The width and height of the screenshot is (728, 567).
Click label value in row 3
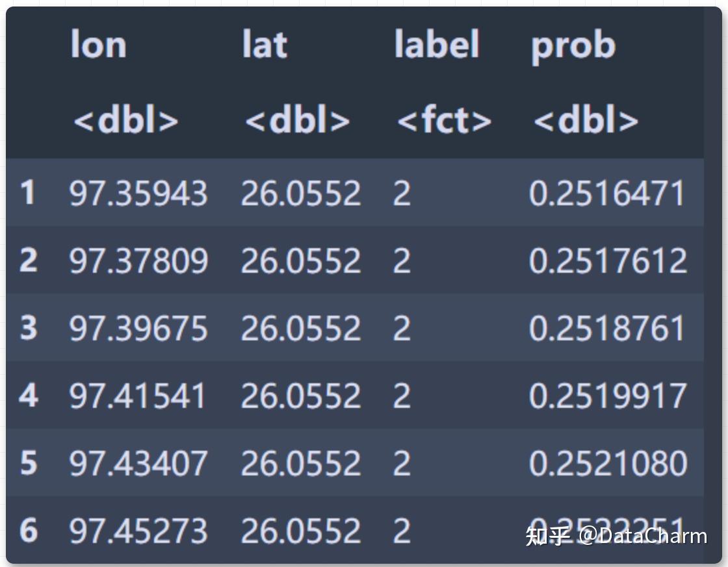coord(402,328)
